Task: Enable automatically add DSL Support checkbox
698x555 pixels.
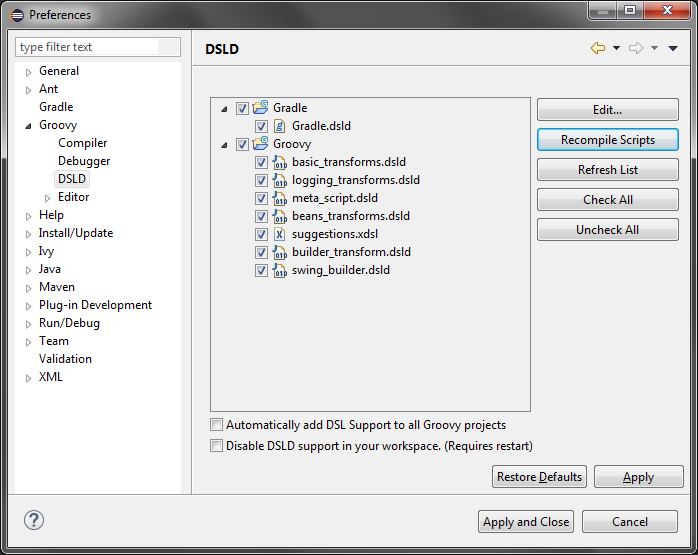Action: (216, 425)
